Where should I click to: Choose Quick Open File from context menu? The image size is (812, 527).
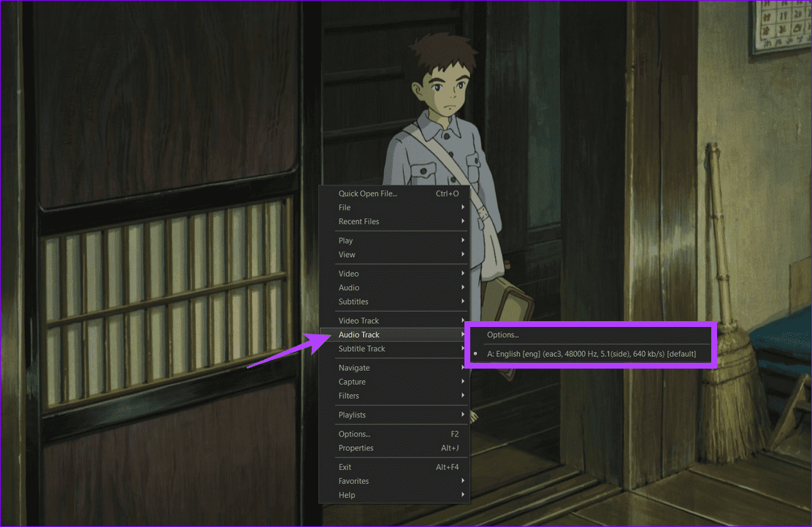(x=394, y=193)
